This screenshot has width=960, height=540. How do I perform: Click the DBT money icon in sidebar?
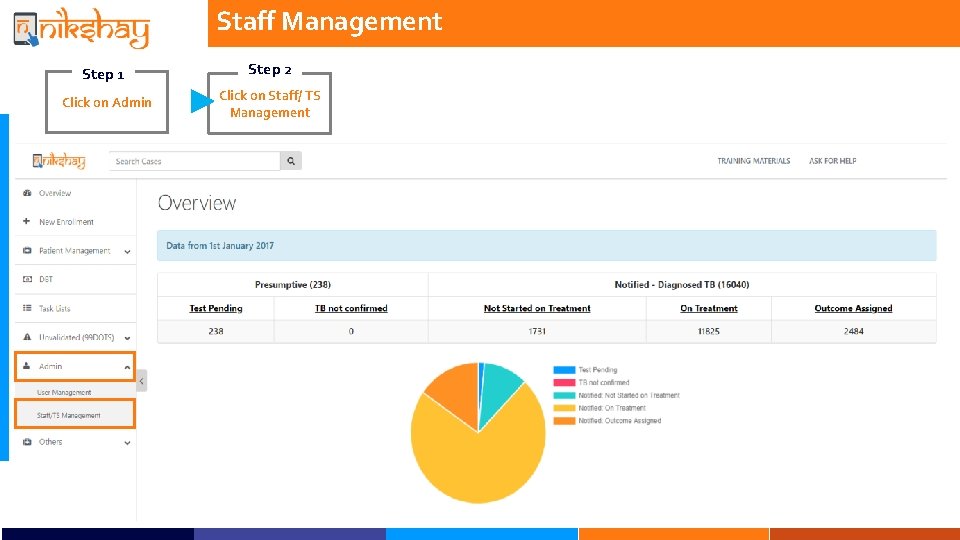pos(27,279)
